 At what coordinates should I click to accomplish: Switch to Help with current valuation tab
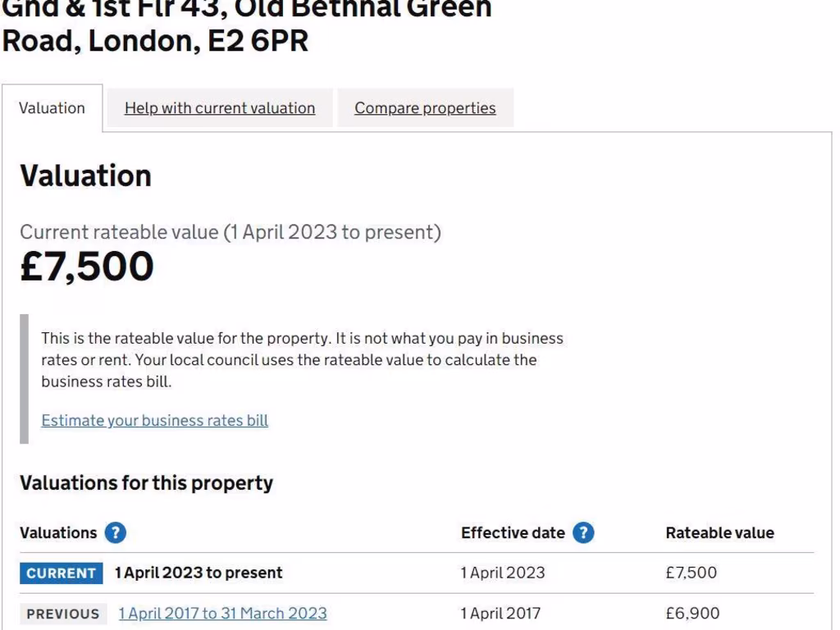(220, 108)
